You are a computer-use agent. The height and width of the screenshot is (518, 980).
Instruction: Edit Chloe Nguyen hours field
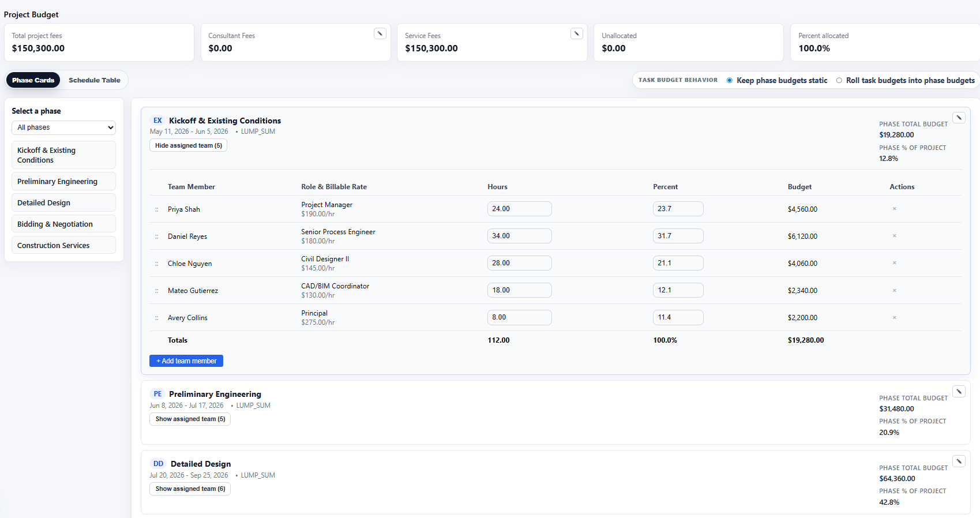click(x=520, y=263)
